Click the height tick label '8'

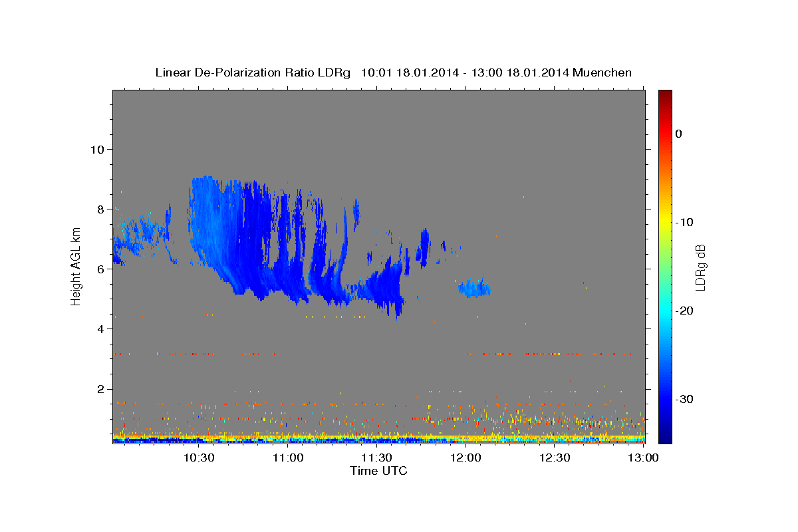coord(100,209)
